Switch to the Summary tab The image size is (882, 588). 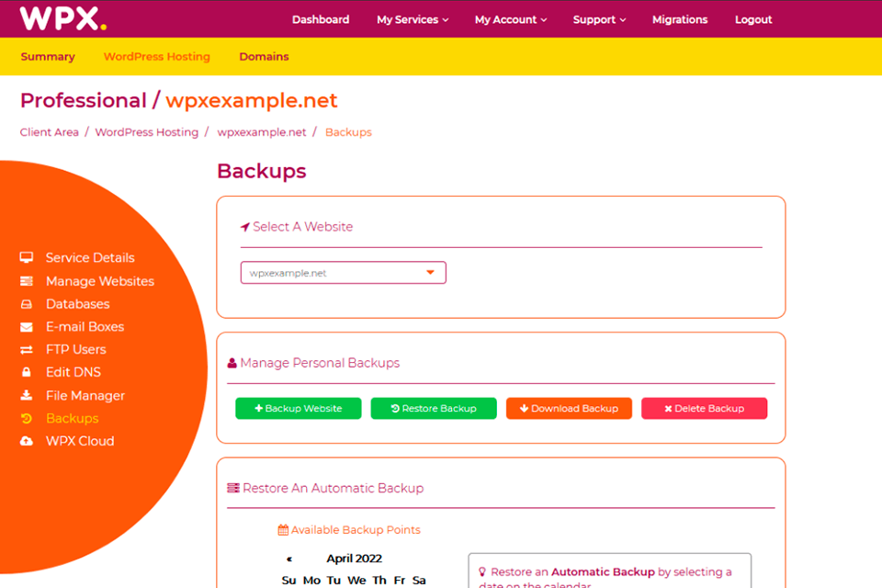[48, 57]
